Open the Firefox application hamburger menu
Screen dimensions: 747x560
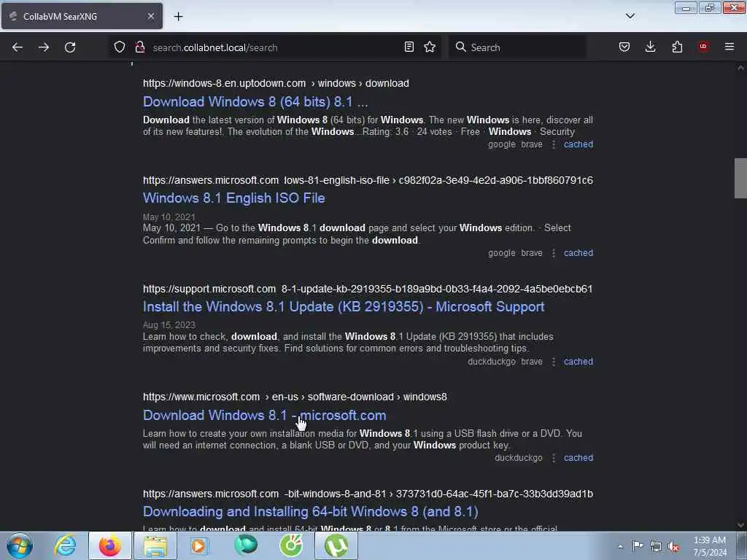point(729,47)
